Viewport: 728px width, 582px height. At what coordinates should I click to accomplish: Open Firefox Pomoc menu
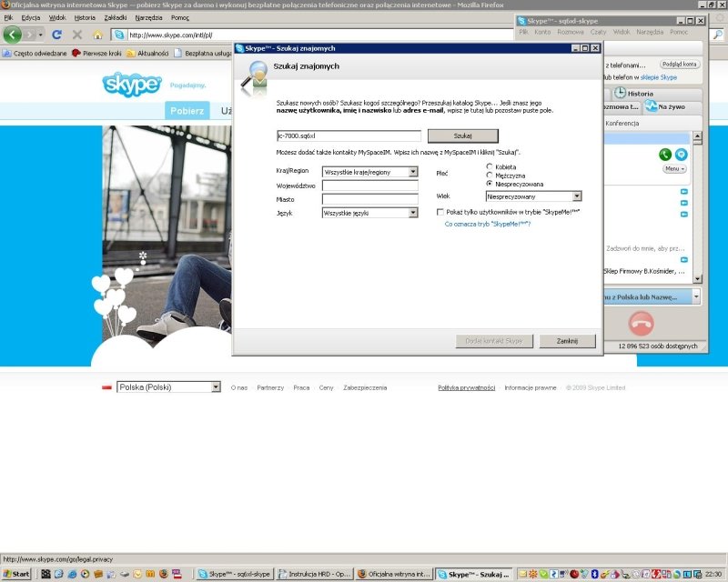click(x=180, y=17)
